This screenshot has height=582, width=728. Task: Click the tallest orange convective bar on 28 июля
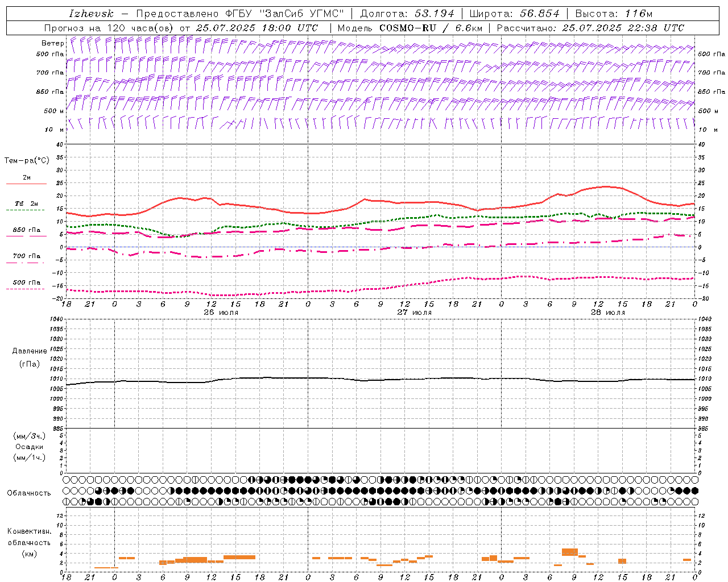pyautogui.click(x=570, y=552)
